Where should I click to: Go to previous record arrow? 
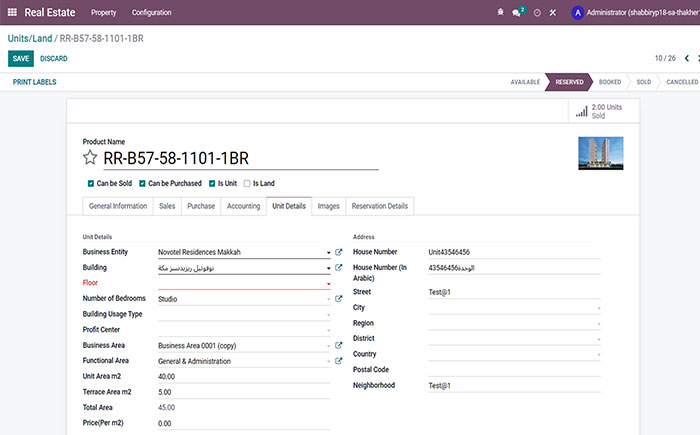(687, 58)
